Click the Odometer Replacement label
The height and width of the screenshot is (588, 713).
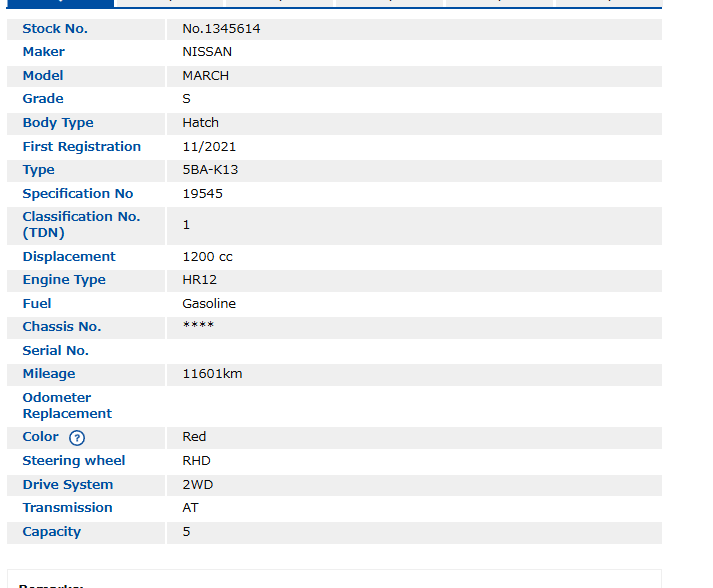(67, 405)
